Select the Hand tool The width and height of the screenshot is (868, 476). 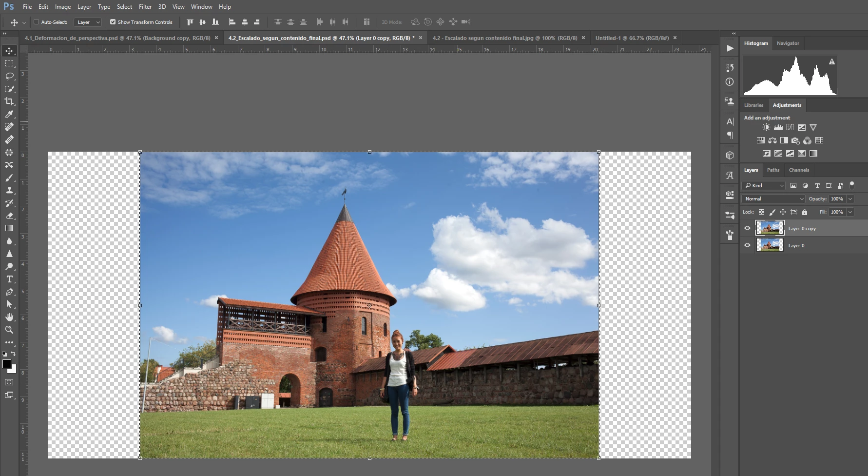pos(9,317)
